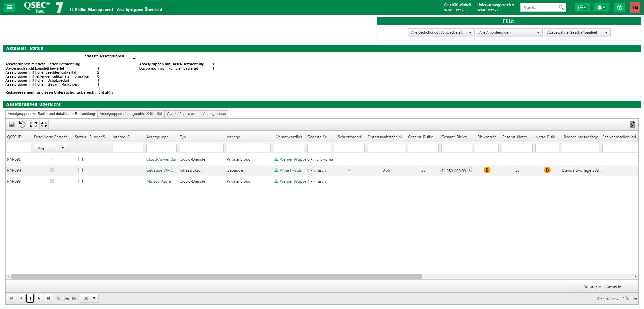Click Interne ID filter input
The height and width of the screenshot is (309, 644).
pyautogui.click(x=128, y=148)
